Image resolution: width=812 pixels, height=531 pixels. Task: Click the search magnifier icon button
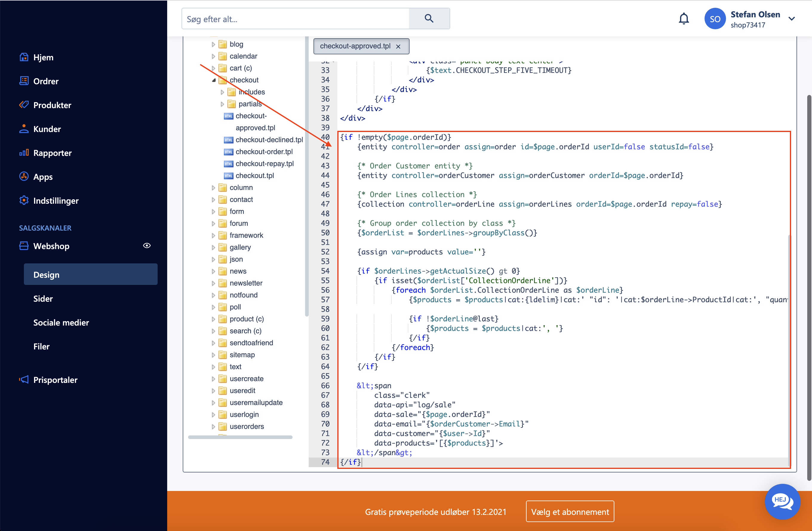point(429,19)
